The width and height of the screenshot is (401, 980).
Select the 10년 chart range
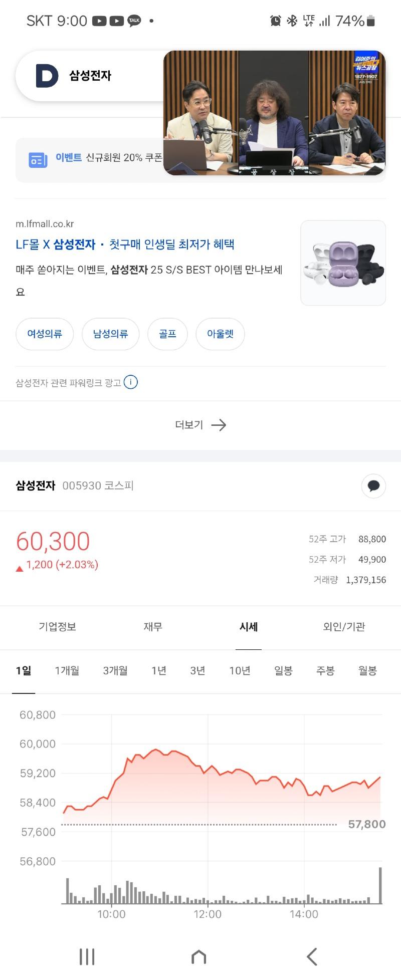(x=240, y=671)
